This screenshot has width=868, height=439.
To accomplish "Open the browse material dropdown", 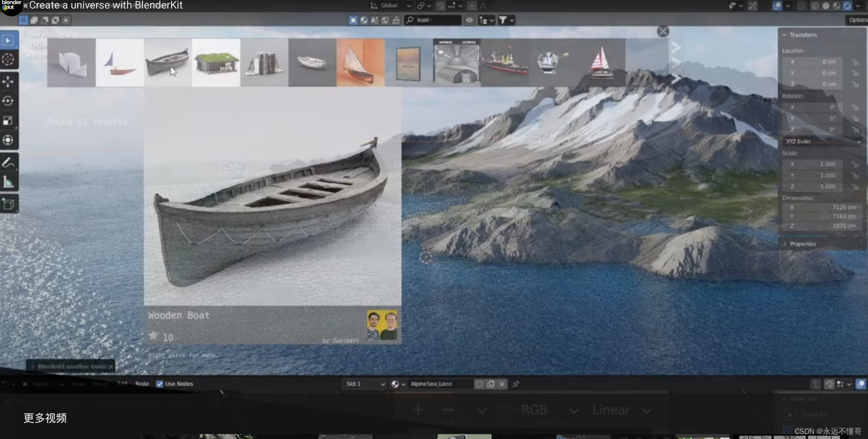I will pos(398,384).
